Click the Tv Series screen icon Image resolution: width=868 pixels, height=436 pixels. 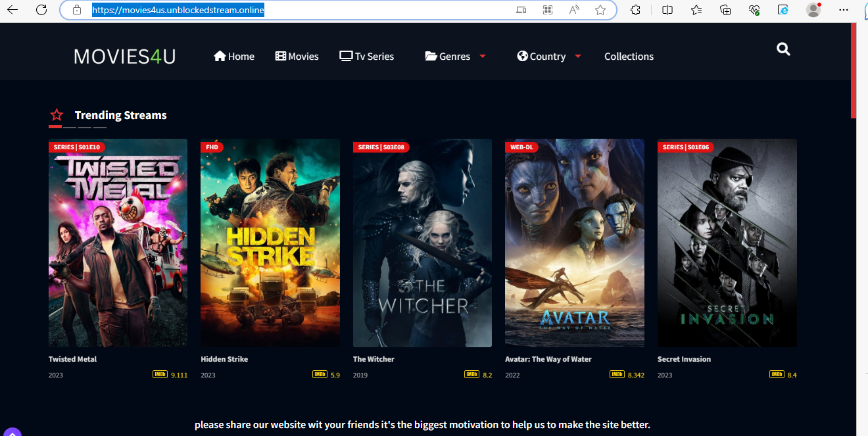click(x=346, y=55)
